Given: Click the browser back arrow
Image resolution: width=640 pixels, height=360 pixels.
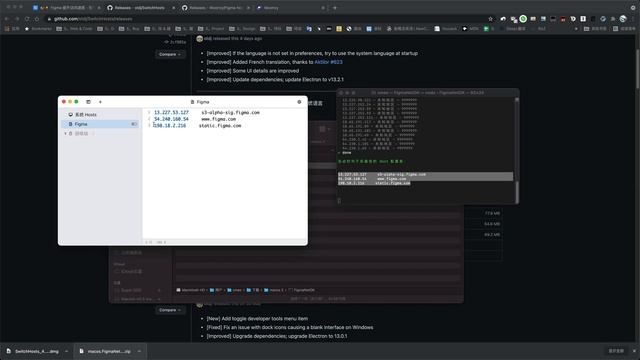Looking at the screenshot, I should [x=7, y=19].
